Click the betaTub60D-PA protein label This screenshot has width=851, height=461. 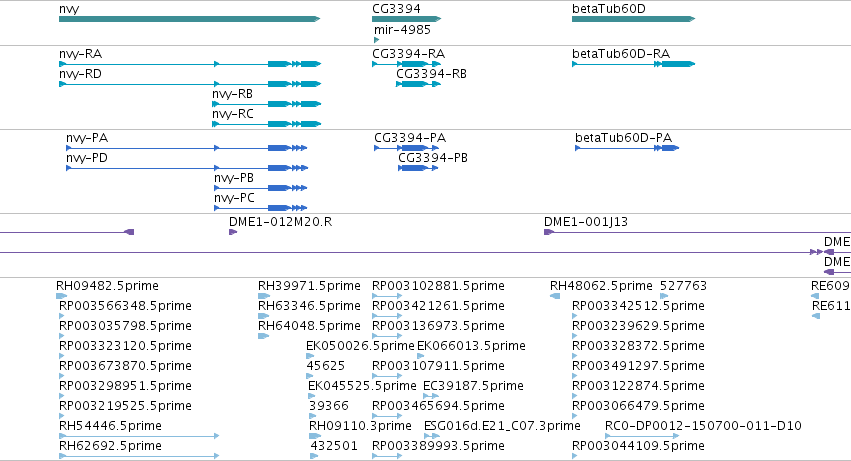coord(624,138)
